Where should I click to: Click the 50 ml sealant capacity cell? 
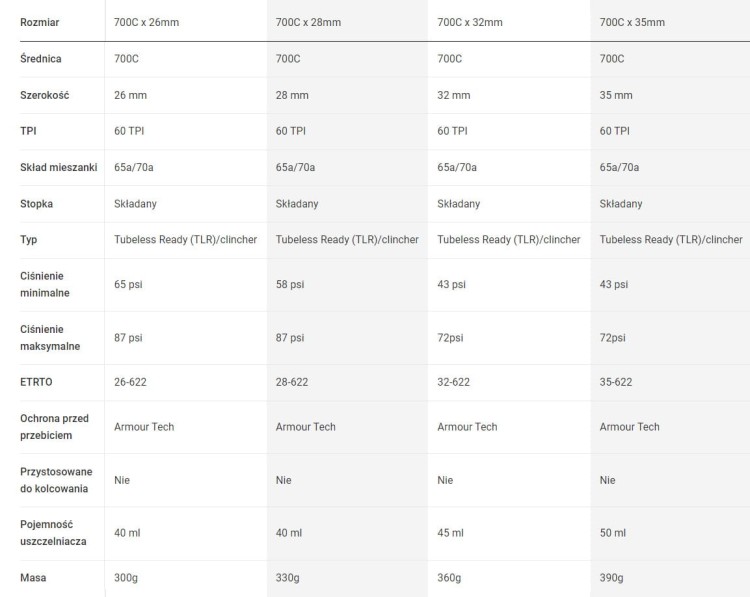(613, 533)
